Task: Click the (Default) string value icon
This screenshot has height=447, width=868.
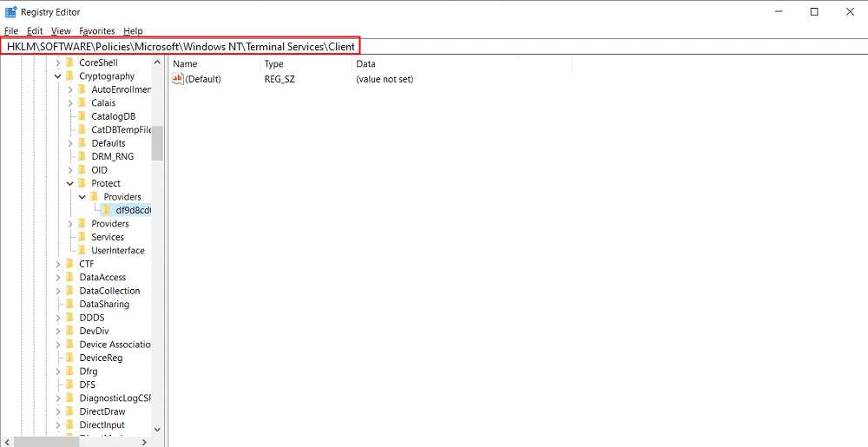Action: pos(178,79)
